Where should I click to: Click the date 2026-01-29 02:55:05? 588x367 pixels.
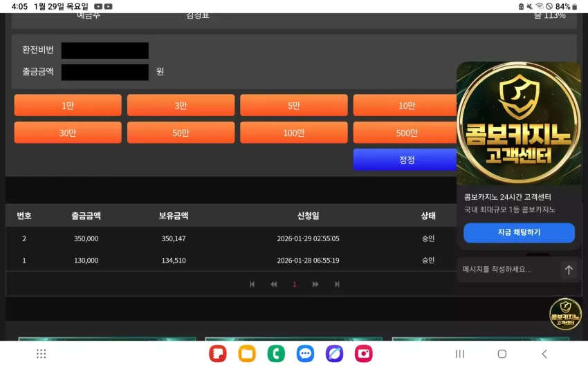click(x=308, y=238)
